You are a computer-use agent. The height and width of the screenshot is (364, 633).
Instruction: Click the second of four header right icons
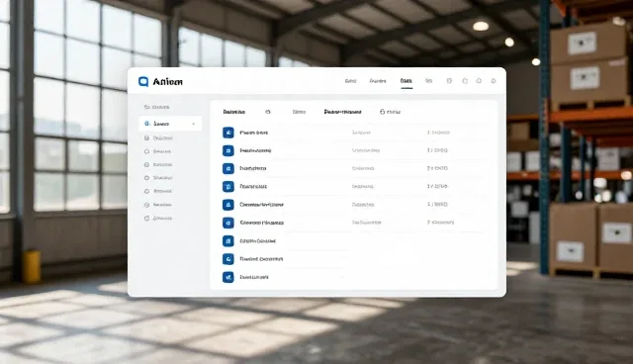pyautogui.click(x=465, y=81)
